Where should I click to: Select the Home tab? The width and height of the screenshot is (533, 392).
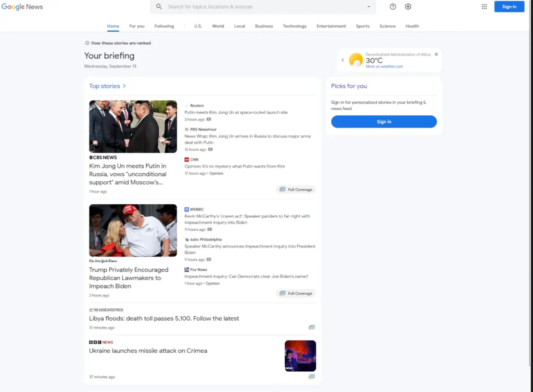click(113, 26)
